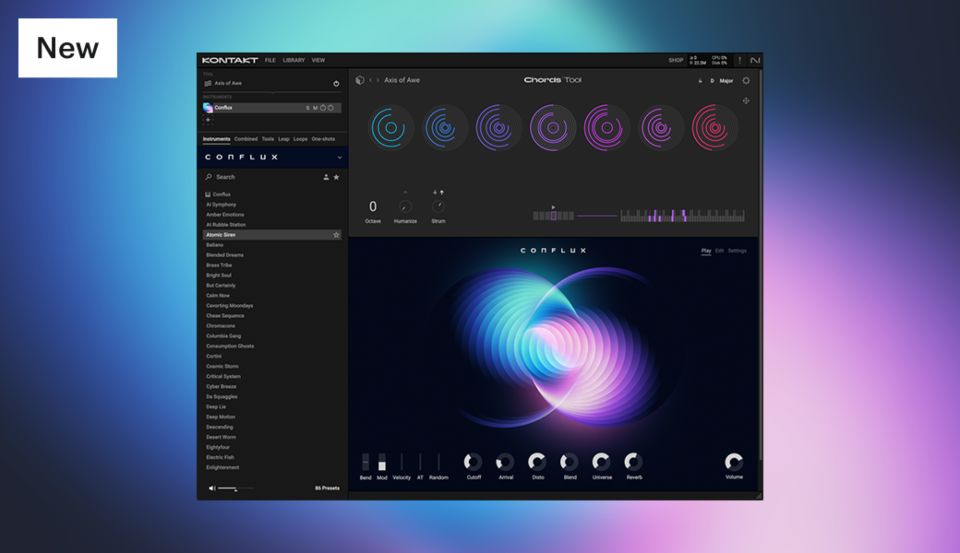Adjust the preview volume slider
Screen dimensions: 960x553
tap(235, 488)
